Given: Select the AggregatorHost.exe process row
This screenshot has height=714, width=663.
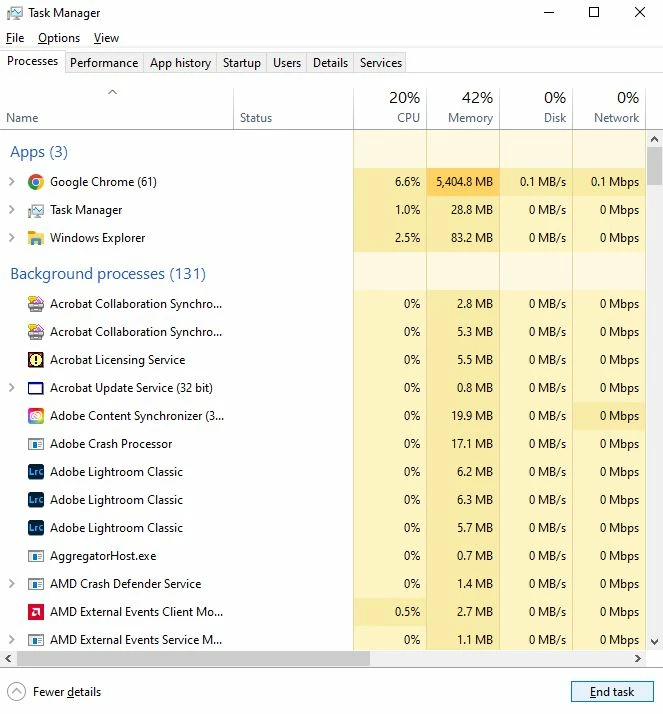Looking at the screenshot, I should tap(323, 556).
